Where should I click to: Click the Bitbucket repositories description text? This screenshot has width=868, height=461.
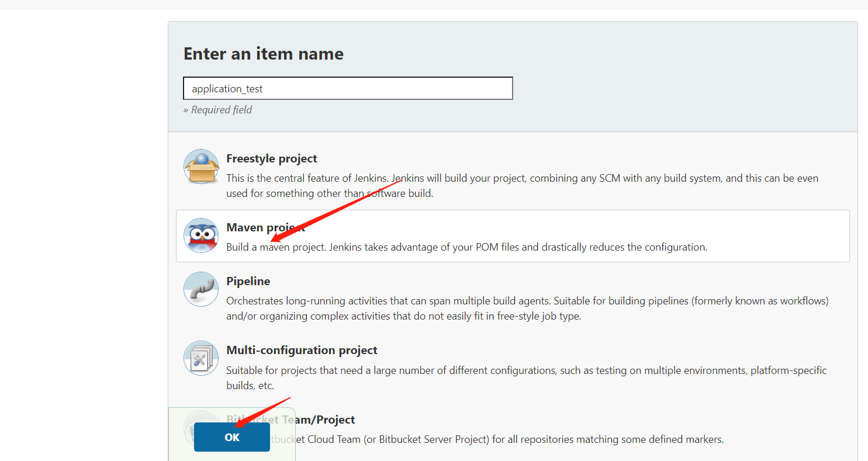click(x=497, y=439)
